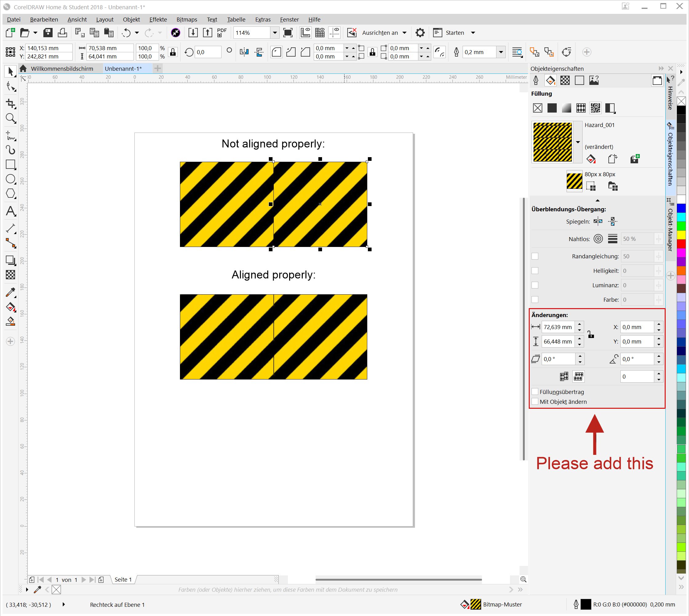The height and width of the screenshot is (616, 689).
Task: Switch to Willkommensbildschirm tab
Action: coord(62,68)
